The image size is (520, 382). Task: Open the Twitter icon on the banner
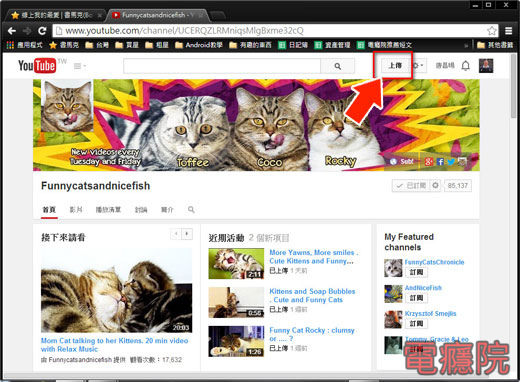coord(451,162)
